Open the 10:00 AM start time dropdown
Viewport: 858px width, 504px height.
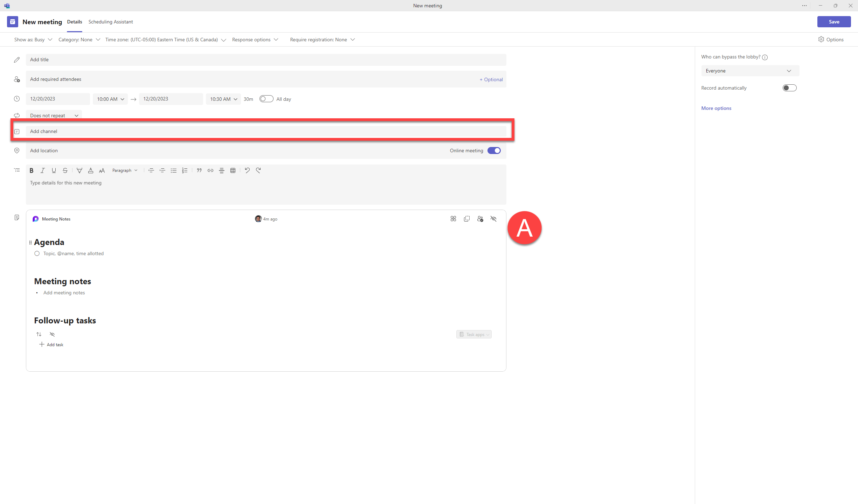(x=110, y=99)
